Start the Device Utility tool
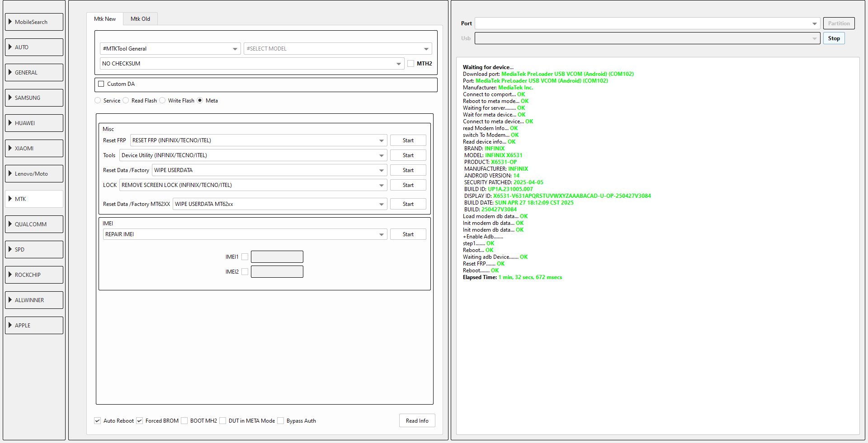Image resolution: width=868 pixels, height=443 pixels. [408, 155]
